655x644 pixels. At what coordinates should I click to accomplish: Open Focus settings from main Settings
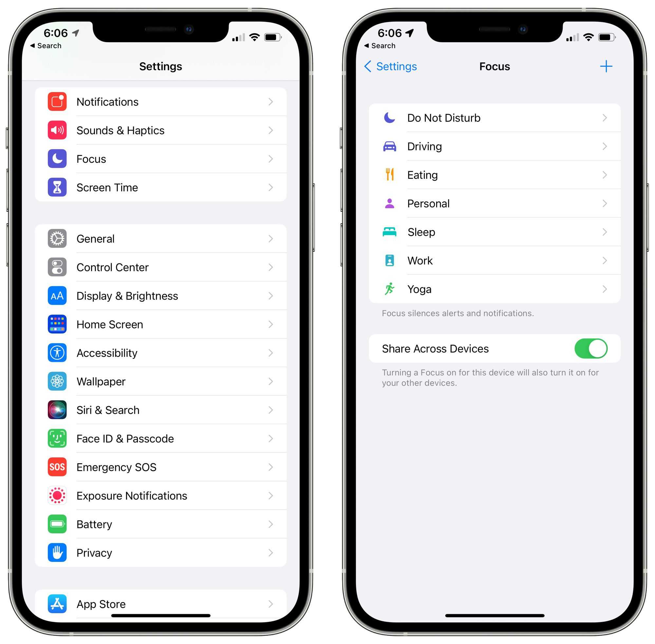(162, 159)
